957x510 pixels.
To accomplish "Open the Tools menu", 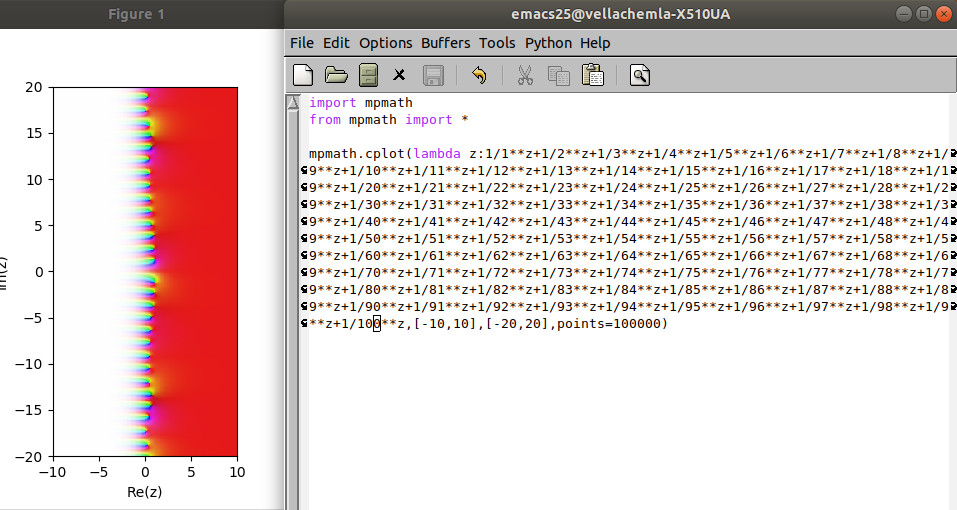I will [x=497, y=43].
